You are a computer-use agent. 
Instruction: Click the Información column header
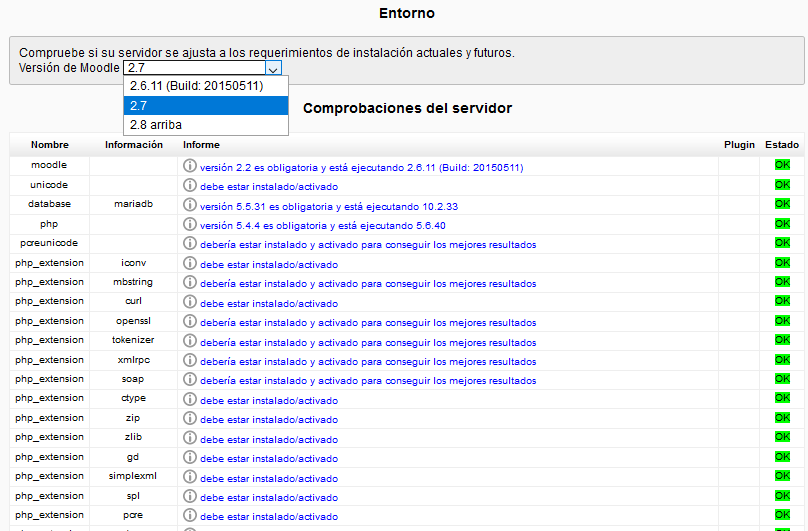coord(134,145)
